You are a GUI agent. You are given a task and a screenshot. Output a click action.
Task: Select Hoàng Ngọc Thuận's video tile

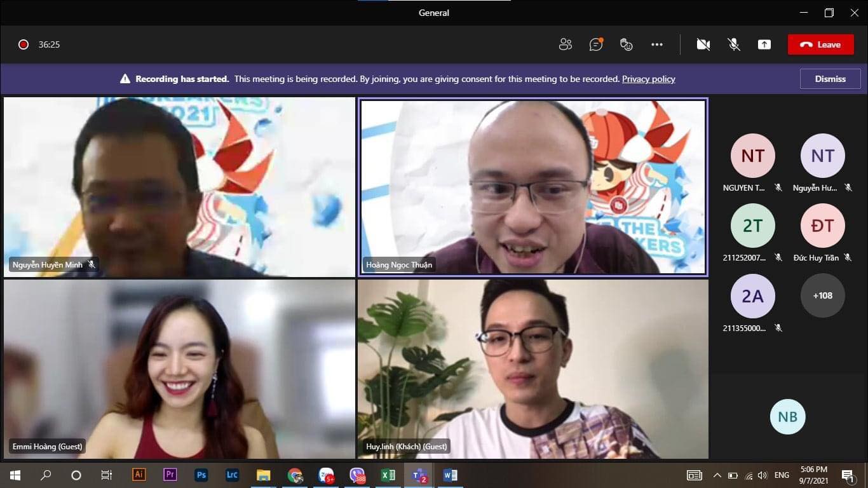(533, 187)
